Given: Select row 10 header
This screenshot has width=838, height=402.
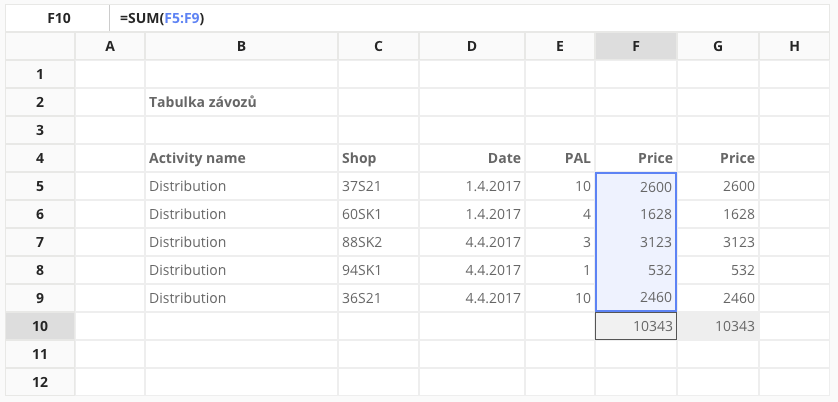Looking at the screenshot, I should pyautogui.click(x=40, y=326).
